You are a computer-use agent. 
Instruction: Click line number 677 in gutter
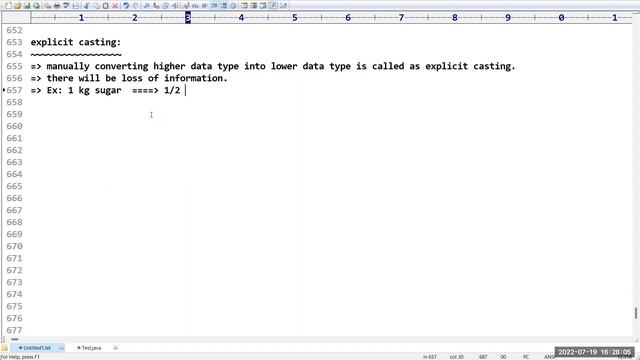click(14, 330)
